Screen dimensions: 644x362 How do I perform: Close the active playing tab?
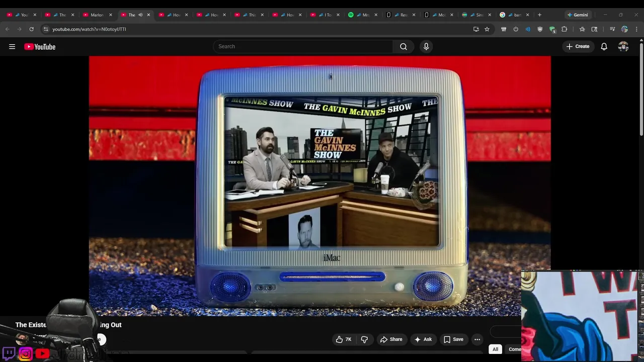tap(148, 15)
